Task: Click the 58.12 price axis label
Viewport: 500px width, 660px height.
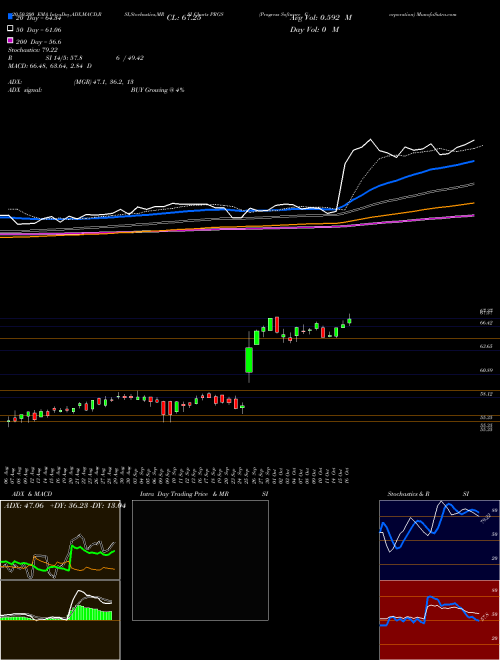Action: coord(486,394)
